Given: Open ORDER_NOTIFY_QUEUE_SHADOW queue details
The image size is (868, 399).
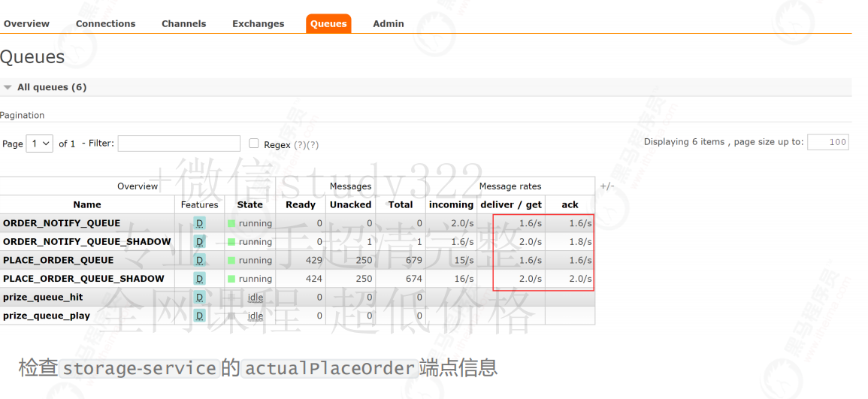Looking at the screenshot, I should 87,242.
